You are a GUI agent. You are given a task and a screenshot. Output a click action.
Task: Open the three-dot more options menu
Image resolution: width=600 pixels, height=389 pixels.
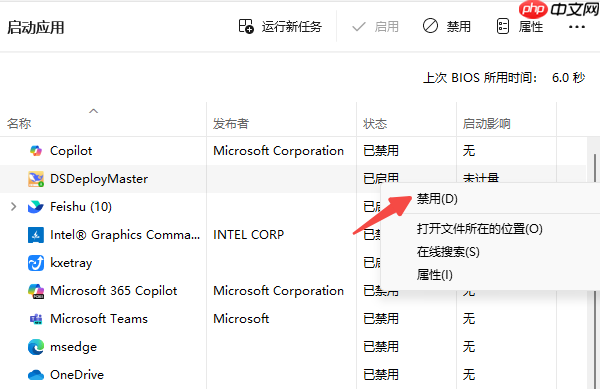pyautogui.click(x=577, y=27)
